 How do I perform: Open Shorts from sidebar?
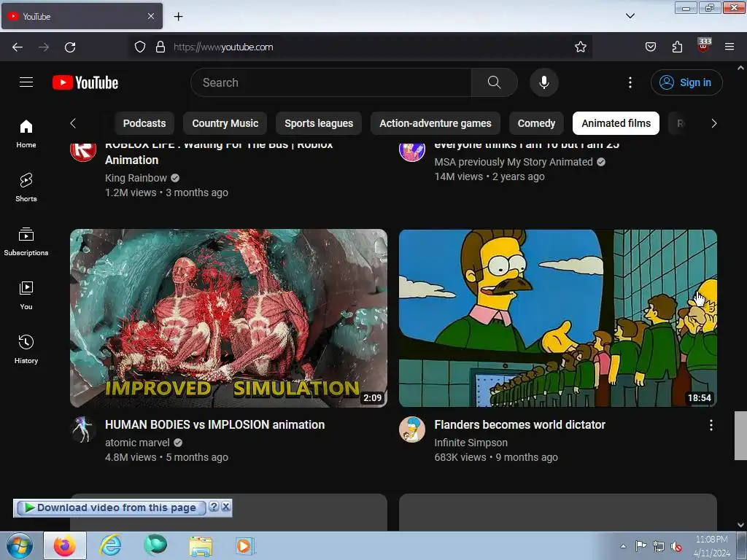(26, 187)
